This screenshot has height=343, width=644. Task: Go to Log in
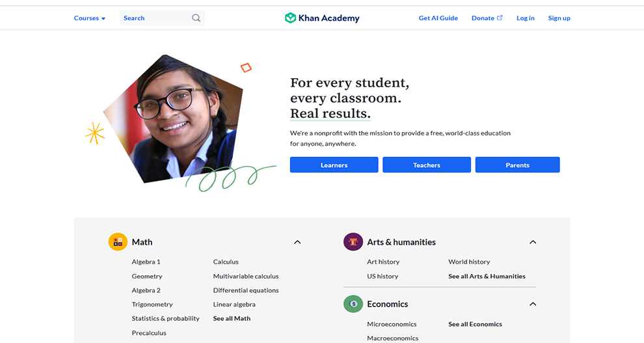click(x=526, y=18)
